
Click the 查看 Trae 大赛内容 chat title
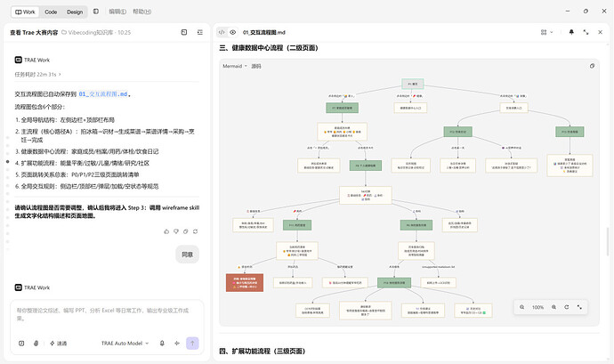tap(34, 33)
